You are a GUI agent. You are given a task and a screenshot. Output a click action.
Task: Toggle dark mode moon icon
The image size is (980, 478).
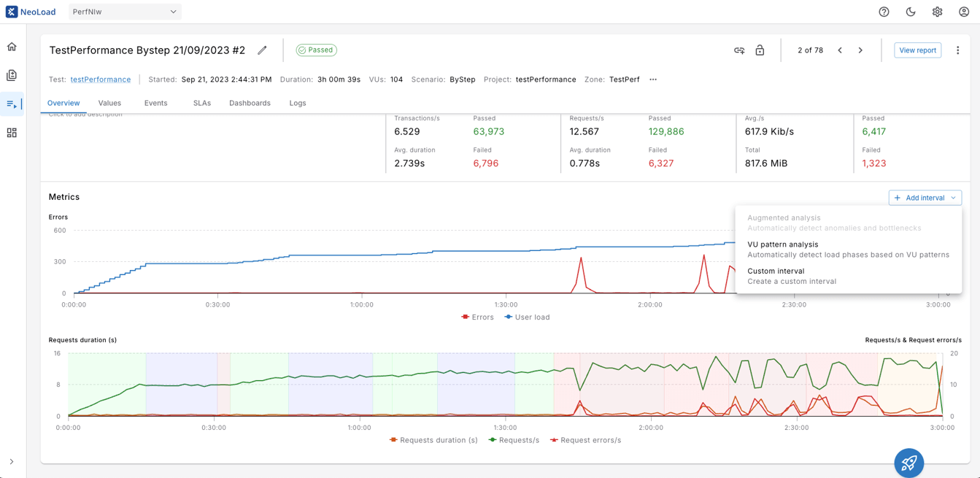tap(911, 12)
